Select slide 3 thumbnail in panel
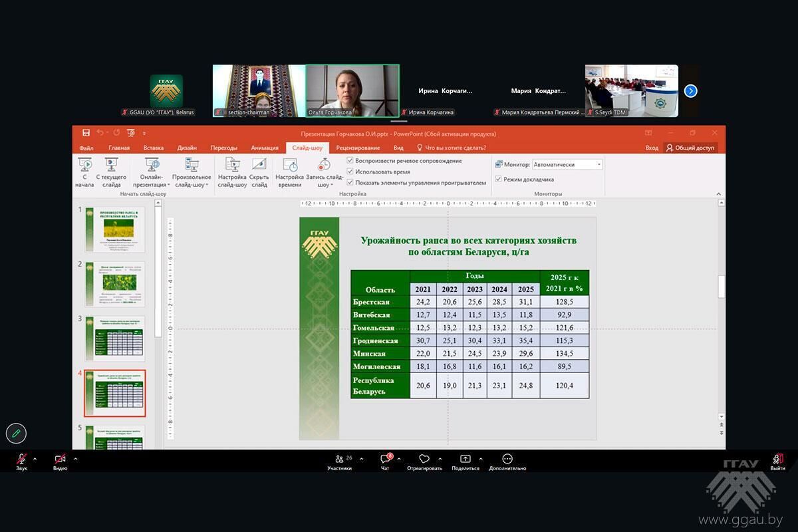 tap(114, 338)
